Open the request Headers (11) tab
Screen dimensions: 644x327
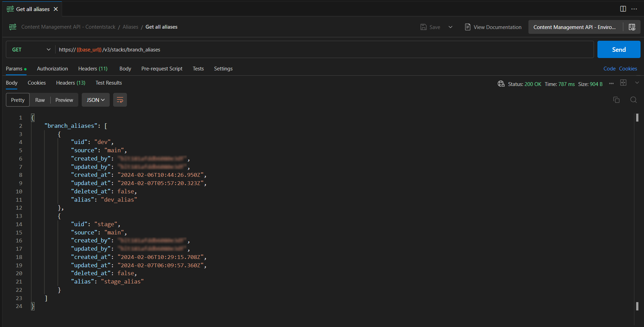coord(93,69)
